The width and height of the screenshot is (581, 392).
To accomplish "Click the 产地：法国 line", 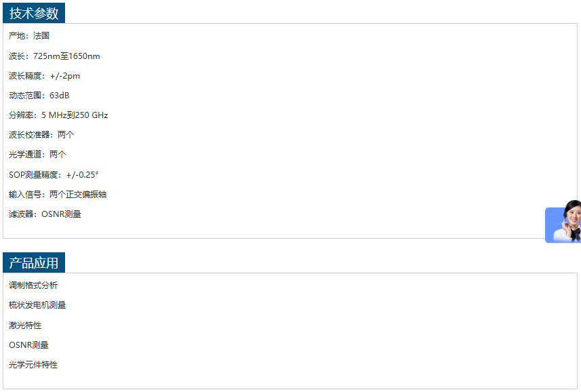I will [x=29, y=36].
